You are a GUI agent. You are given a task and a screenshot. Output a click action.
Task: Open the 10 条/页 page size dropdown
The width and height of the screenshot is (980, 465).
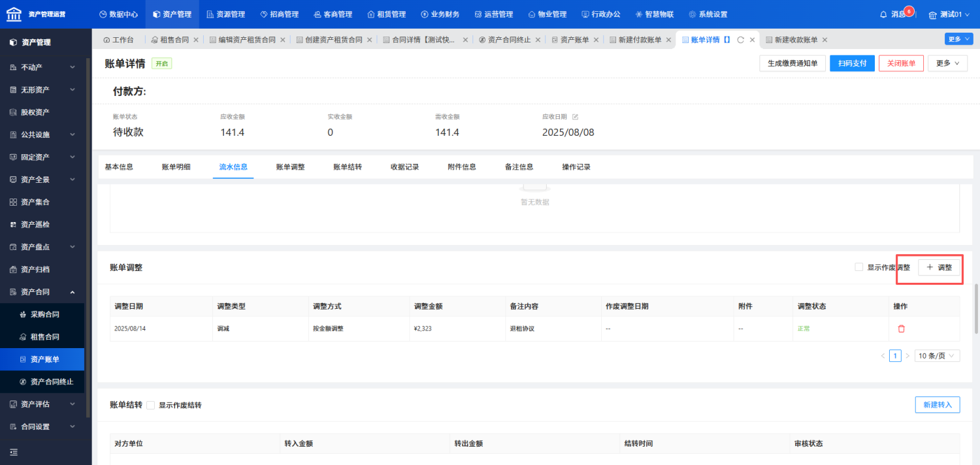(938, 356)
